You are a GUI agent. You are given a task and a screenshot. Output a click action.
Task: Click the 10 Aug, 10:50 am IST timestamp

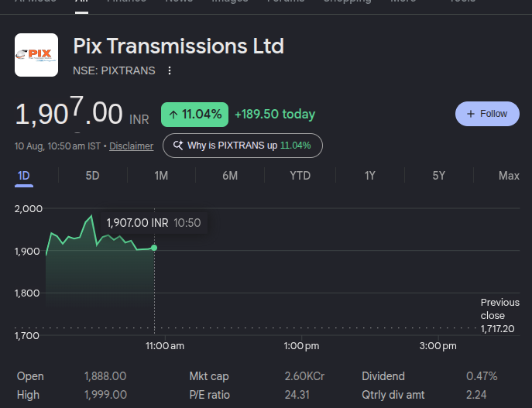click(57, 146)
